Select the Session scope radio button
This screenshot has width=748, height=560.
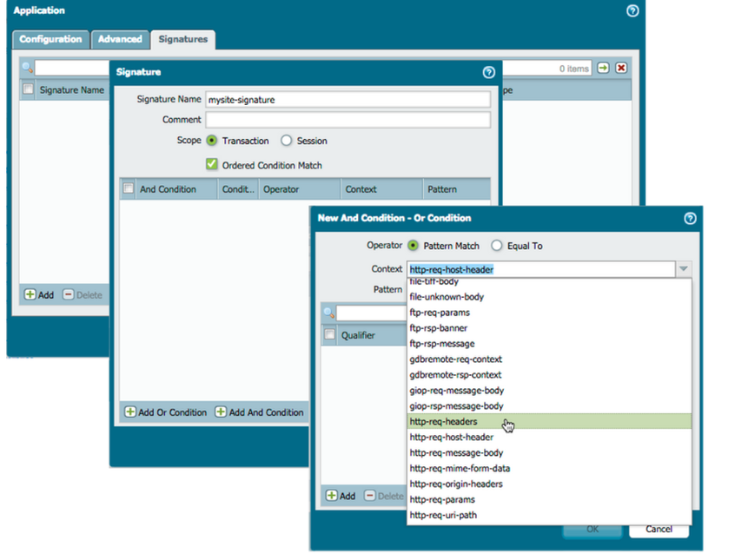286,141
